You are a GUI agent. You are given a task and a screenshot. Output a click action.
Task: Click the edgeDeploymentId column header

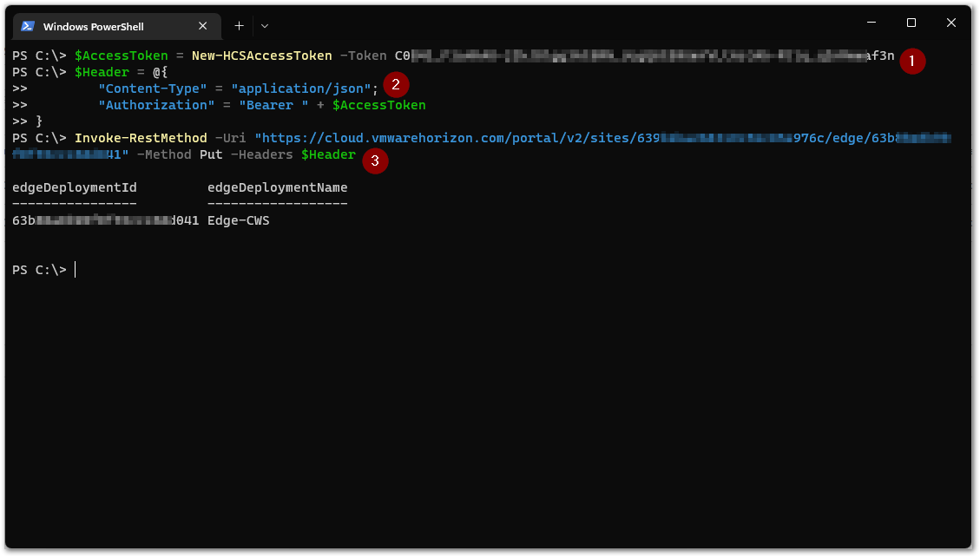pos(75,187)
